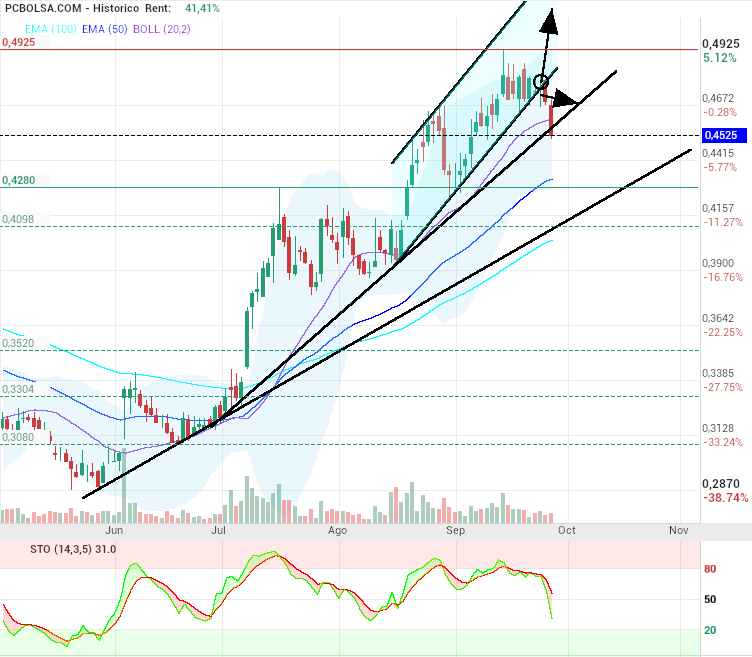Click the small black circle marker
The image size is (752, 657).
pos(541,82)
